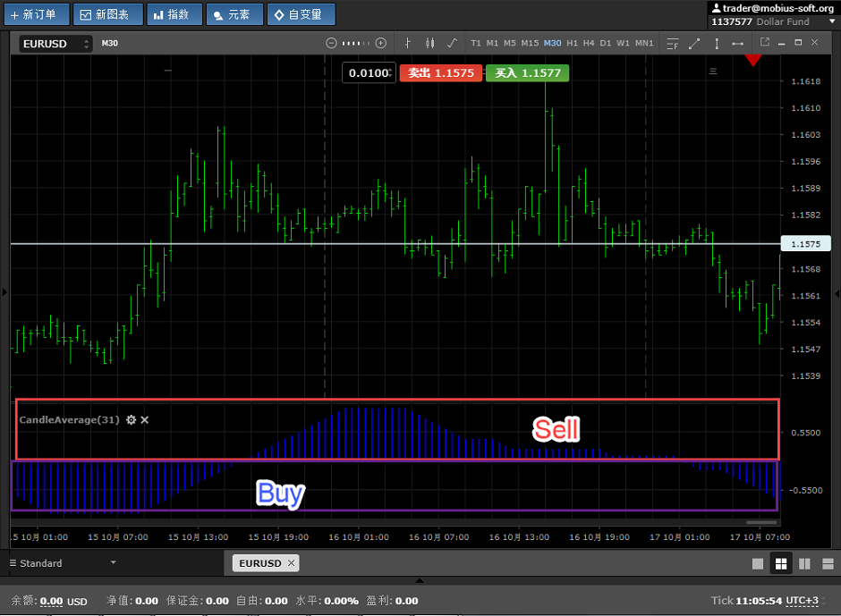Viewport: 841px width, 616px height.
Task: Select the trend line drawing tool
Action: (x=694, y=44)
